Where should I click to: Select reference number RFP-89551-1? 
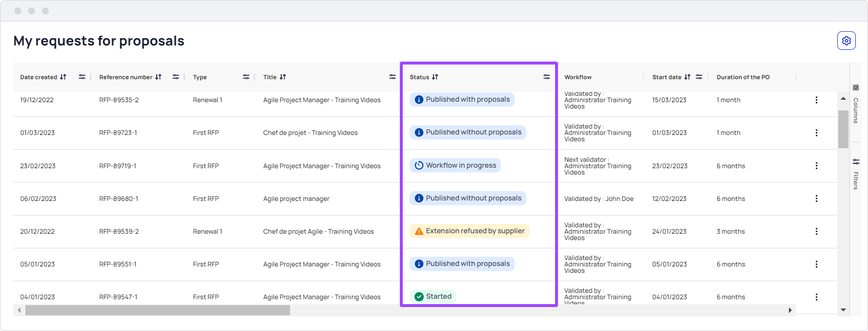(x=118, y=265)
